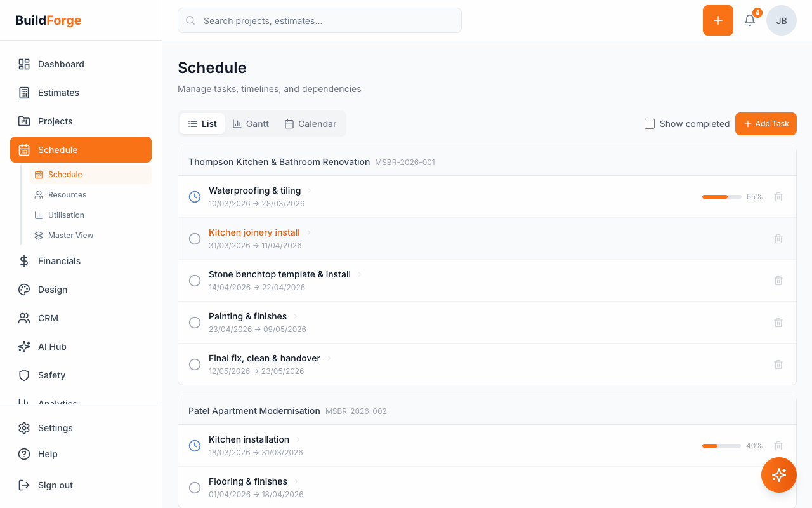Screen dimensions: 812x508
Task: Mark Kitchen joinery install as complete
Action: click(x=195, y=239)
